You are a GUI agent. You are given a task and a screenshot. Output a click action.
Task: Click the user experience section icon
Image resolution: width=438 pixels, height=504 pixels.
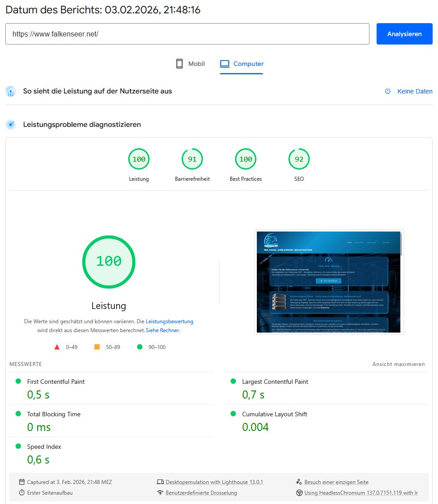point(11,91)
